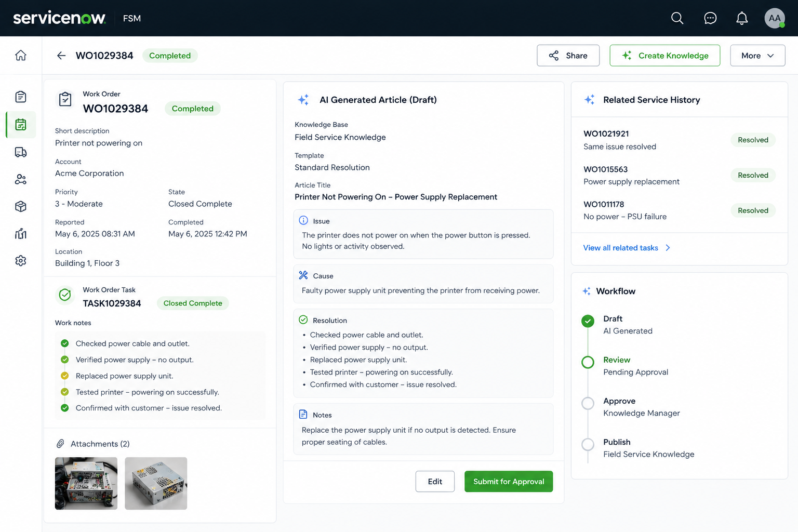Open the chat messages icon
The height and width of the screenshot is (532, 798).
710,18
